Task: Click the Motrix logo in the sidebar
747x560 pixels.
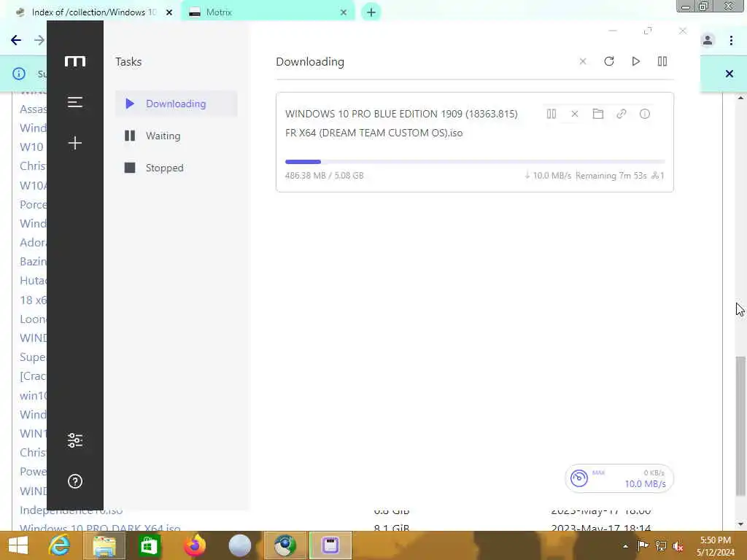Action: pyautogui.click(x=75, y=61)
